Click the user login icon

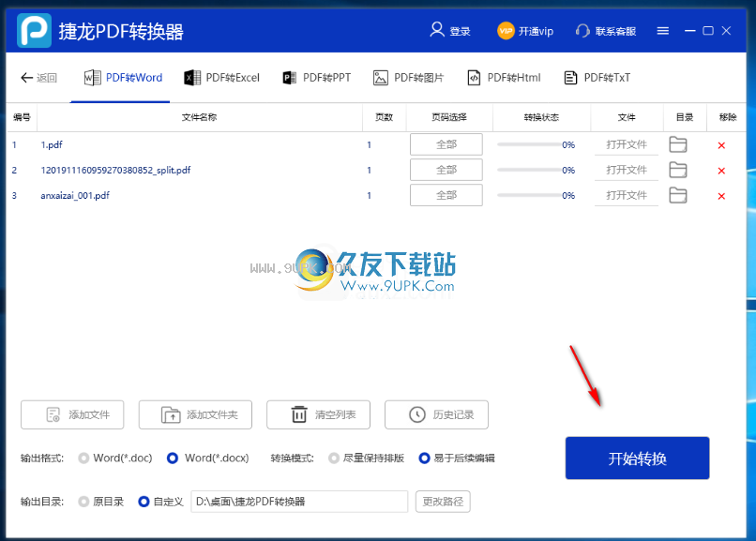click(437, 30)
